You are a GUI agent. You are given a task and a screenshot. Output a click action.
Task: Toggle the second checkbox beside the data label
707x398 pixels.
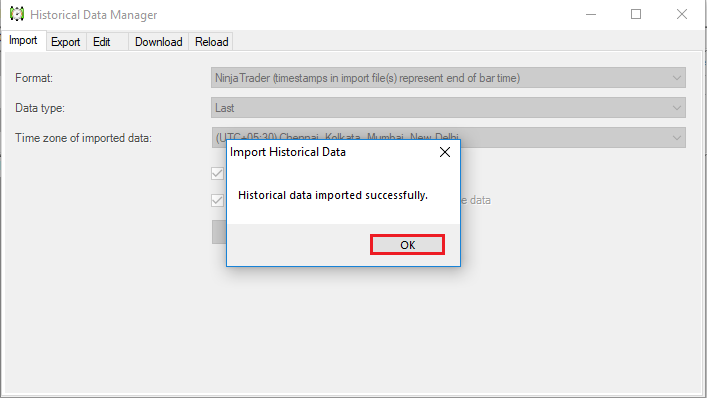click(x=217, y=200)
